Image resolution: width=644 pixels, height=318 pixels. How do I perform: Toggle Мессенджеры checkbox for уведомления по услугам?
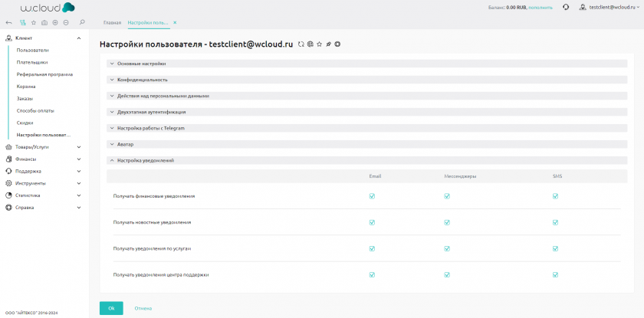[x=445, y=248]
